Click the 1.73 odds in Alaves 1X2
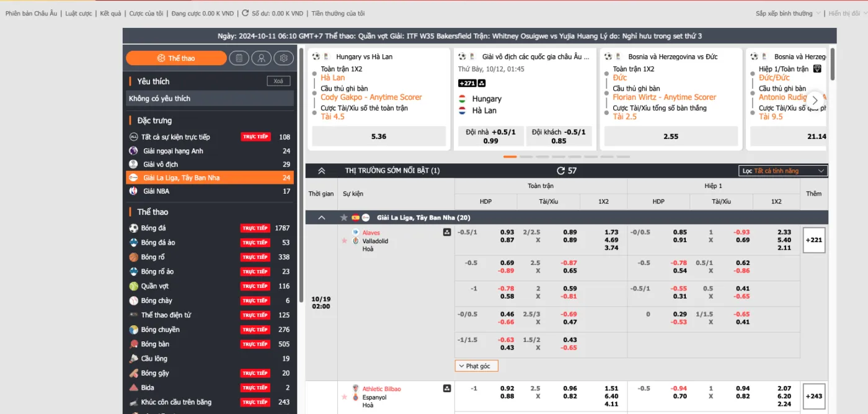The width and height of the screenshot is (868, 414). [x=611, y=232]
